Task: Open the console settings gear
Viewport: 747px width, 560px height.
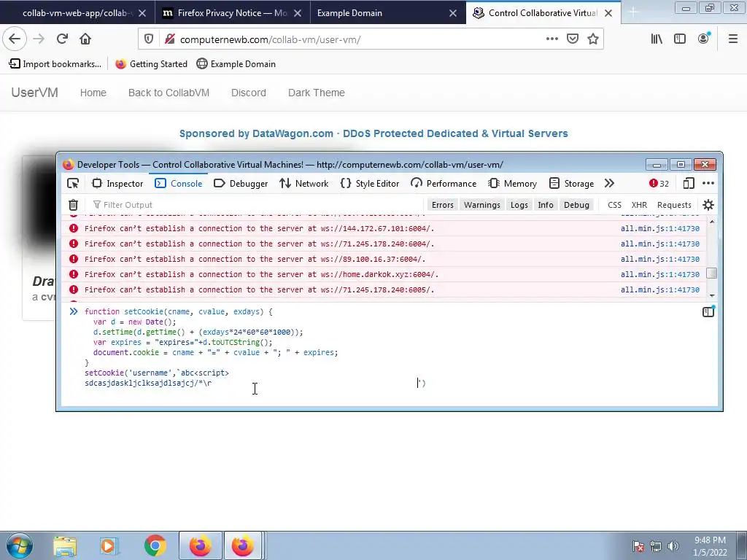Action: 708,205
